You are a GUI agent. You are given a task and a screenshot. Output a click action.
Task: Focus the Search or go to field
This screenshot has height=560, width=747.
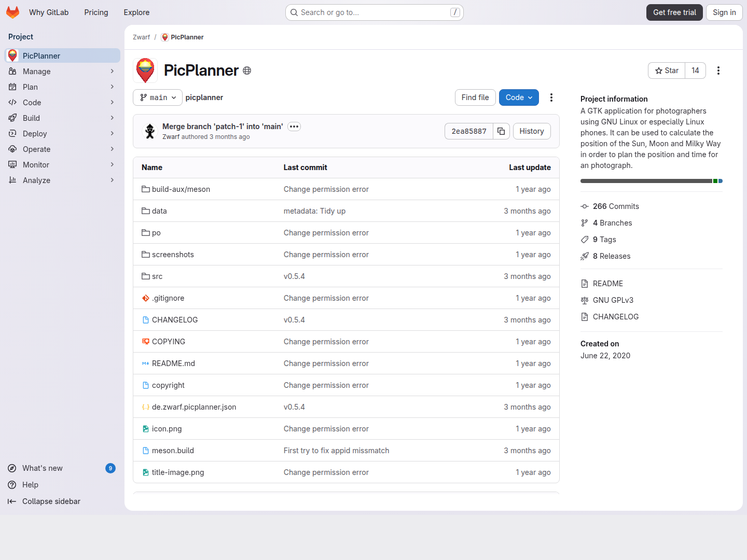pos(374,12)
